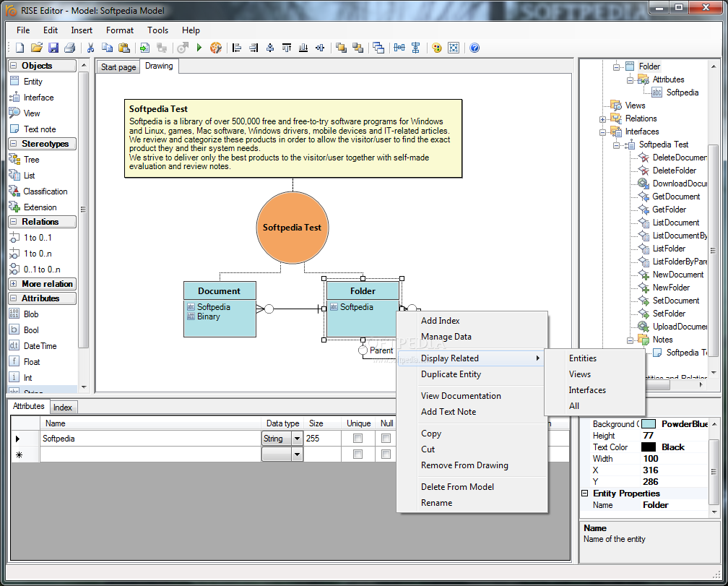Choose the Classification stereotype tool
Viewport: 728px width, 586px height.
[x=45, y=191]
